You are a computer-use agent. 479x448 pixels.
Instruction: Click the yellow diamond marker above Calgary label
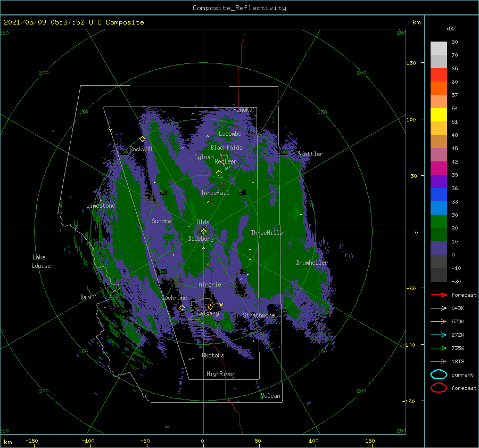pyautogui.click(x=210, y=307)
